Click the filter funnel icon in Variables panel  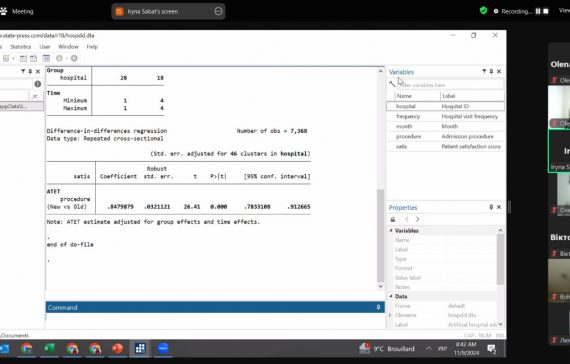[484, 72]
